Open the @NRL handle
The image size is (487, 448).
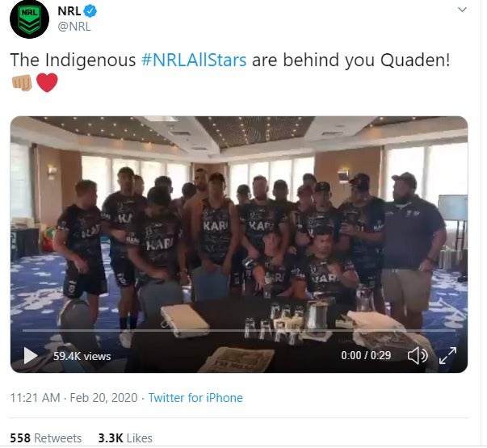(74, 27)
